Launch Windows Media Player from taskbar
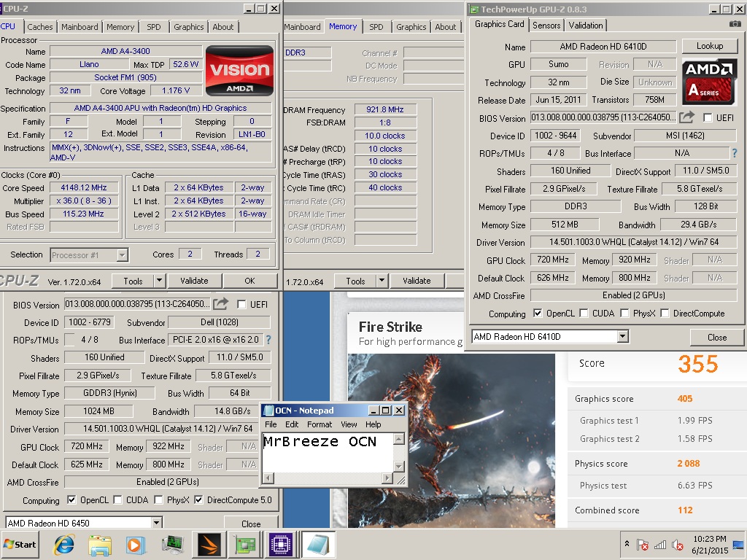The width and height of the screenshot is (747, 560). click(135, 544)
